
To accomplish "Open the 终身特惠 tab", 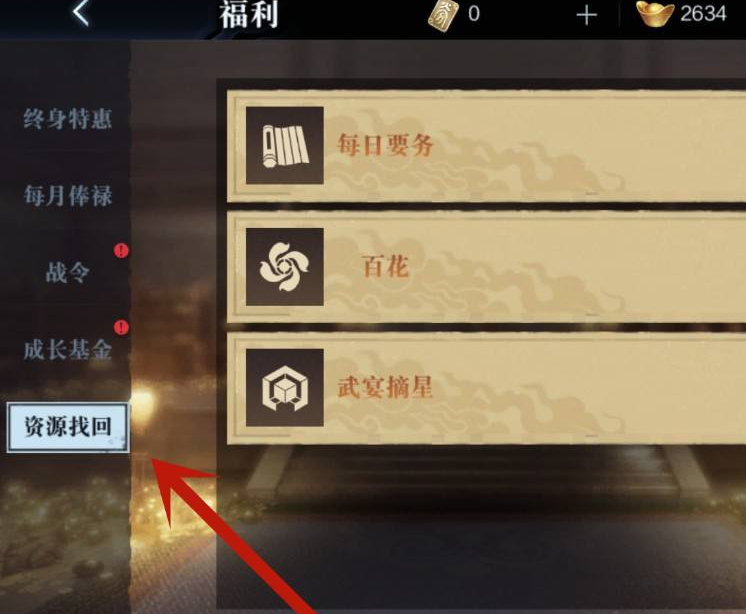I will pos(68,118).
